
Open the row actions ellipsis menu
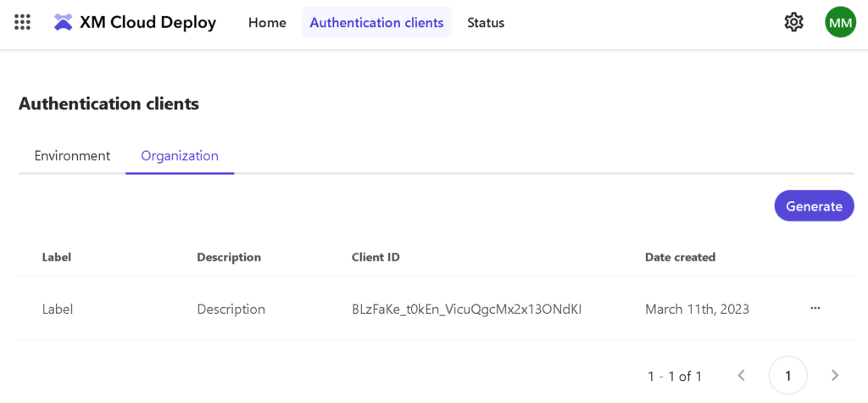click(815, 309)
